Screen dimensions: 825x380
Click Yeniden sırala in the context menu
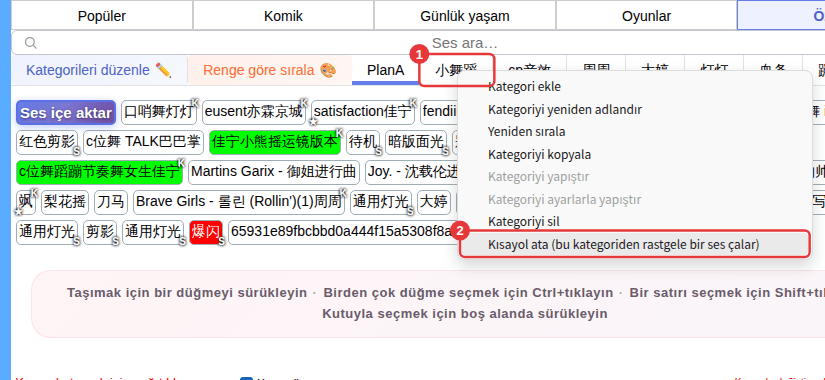pyautogui.click(x=526, y=132)
